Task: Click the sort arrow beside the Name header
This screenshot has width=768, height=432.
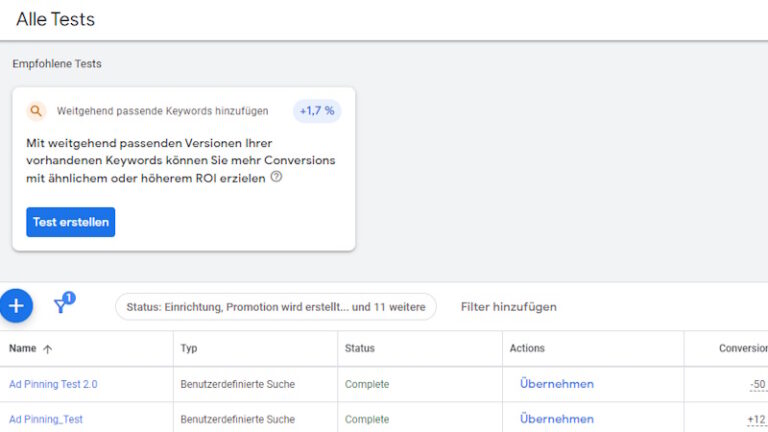Action: point(47,349)
